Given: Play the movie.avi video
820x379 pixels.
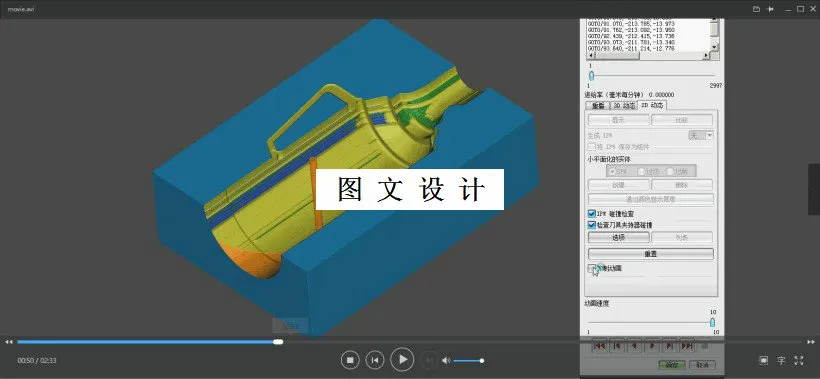Looking at the screenshot, I should click(x=403, y=360).
